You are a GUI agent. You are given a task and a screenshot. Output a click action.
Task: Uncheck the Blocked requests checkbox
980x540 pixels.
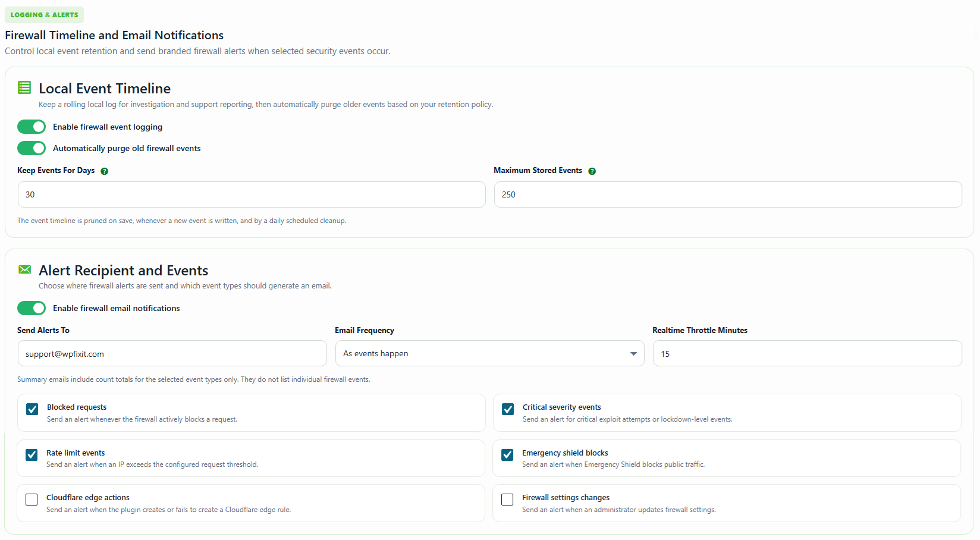pyautogui.click(x=32, y=409)
